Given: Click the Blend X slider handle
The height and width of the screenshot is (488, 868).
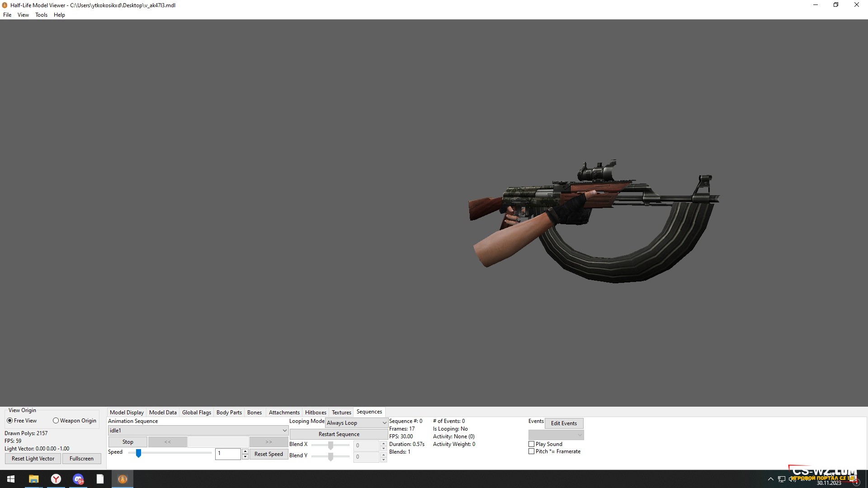Looking at the screenshot, I should tap(330, 446).
